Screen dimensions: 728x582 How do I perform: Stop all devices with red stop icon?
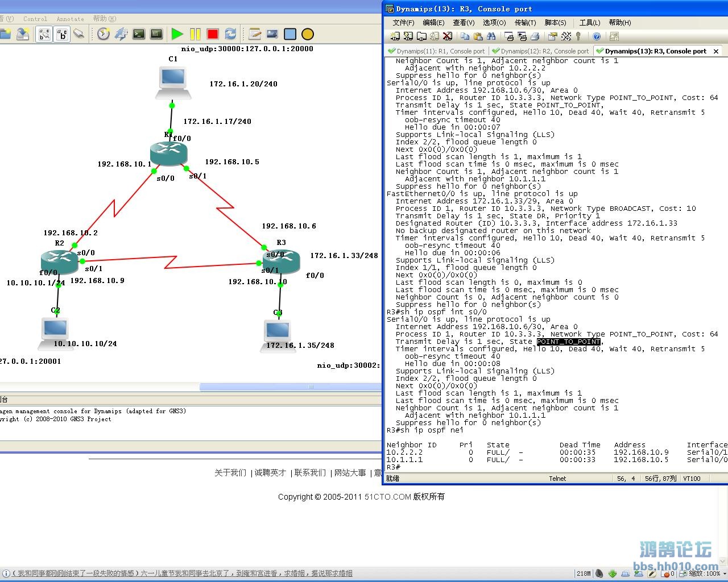tap(213, 35)
